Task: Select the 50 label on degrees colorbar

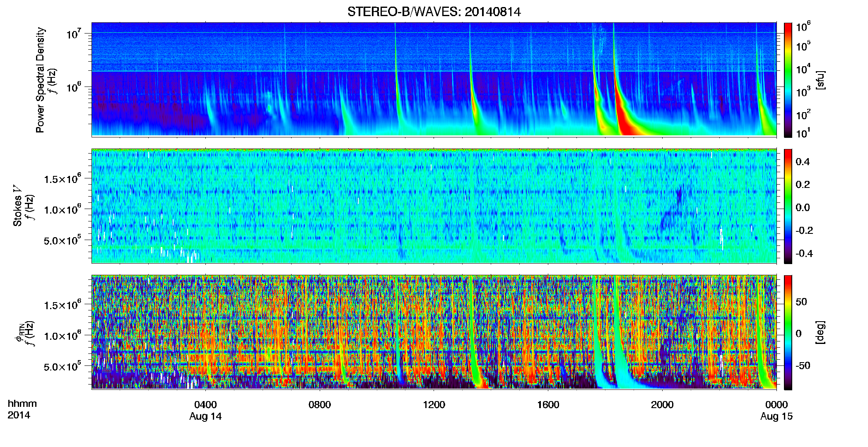Action: pyautogui.click(x=801, y=302)
